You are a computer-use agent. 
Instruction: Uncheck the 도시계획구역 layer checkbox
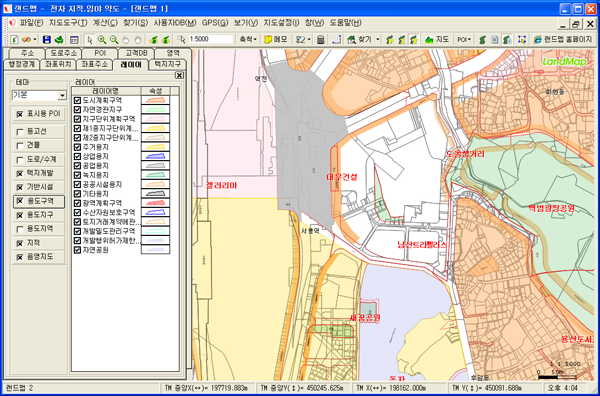pyautogui.click(x=77, y=100)
